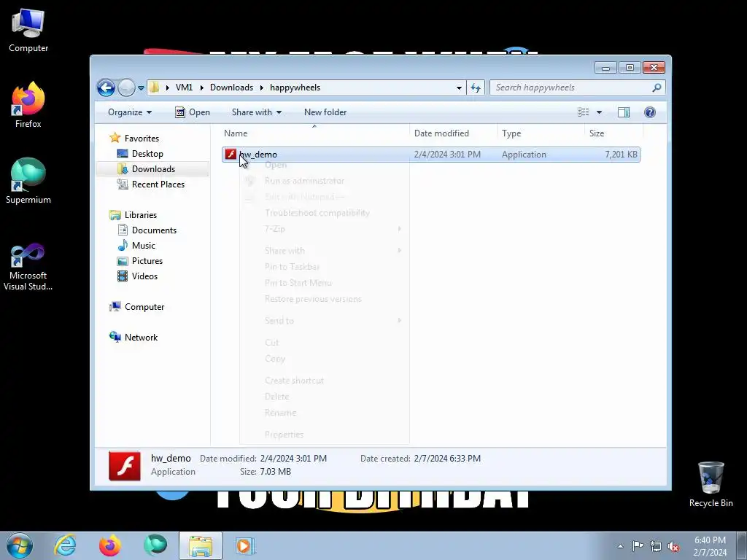Open the Share with toolbar menu

click(x=256, y=112)
